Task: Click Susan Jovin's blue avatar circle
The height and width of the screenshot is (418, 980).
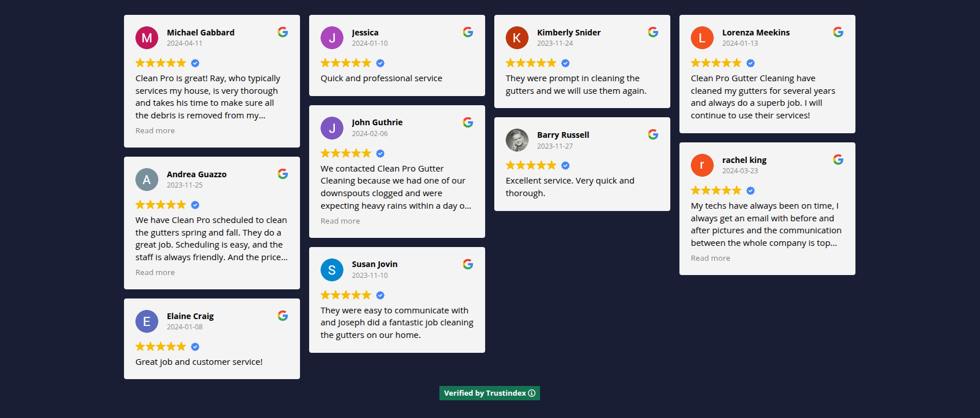Action: pyautogui.click(x=332, y=270)
